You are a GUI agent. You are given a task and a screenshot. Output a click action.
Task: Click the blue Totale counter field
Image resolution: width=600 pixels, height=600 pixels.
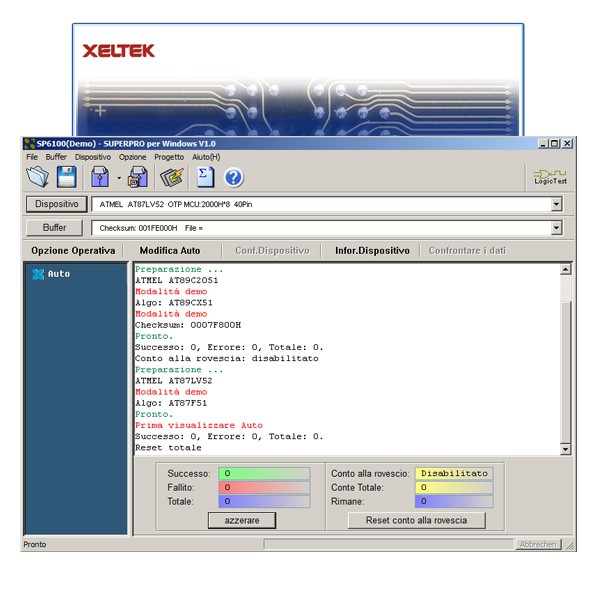(x=264, y=501)
